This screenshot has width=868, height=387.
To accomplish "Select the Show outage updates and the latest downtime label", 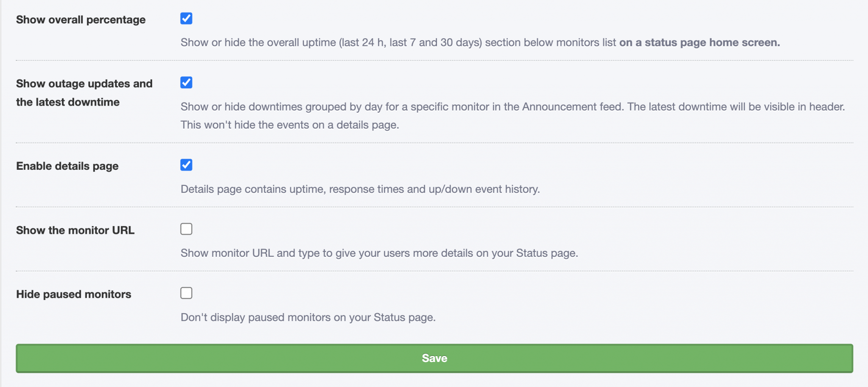I will tap(84, 93).
